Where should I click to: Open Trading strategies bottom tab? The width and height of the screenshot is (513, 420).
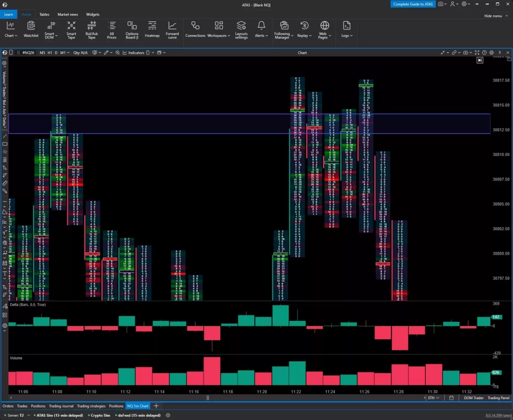(91, 406)
